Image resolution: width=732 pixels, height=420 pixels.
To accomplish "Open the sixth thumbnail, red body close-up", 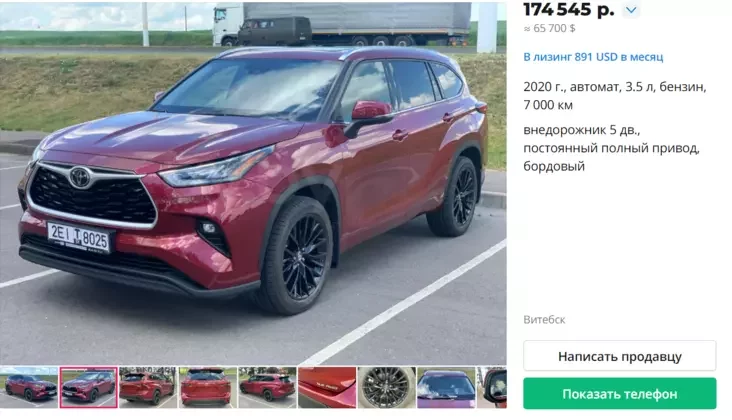I will [327, 387].
